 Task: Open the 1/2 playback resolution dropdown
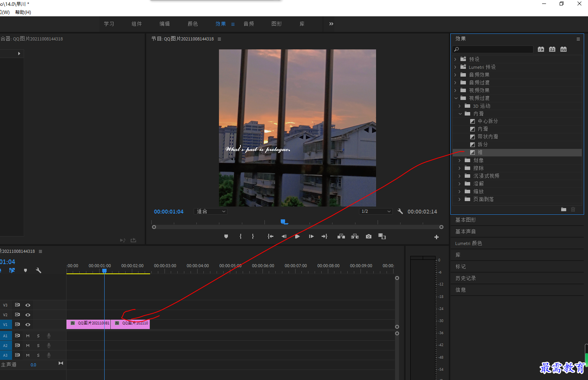[376, 211]
